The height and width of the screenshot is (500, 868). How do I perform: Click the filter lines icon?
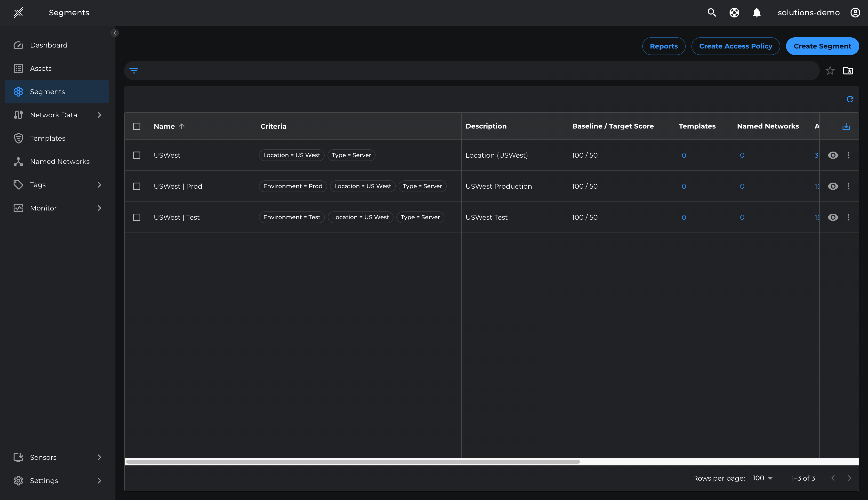click(x=134, y=71)
